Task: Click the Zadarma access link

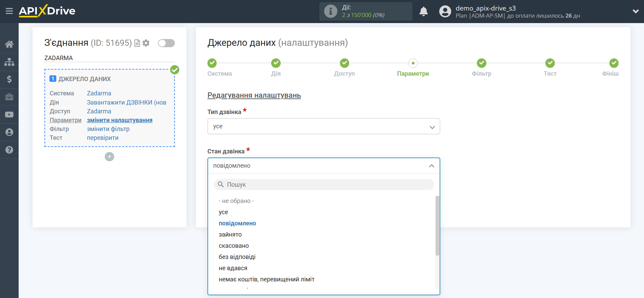Action: tap(99, 111)
